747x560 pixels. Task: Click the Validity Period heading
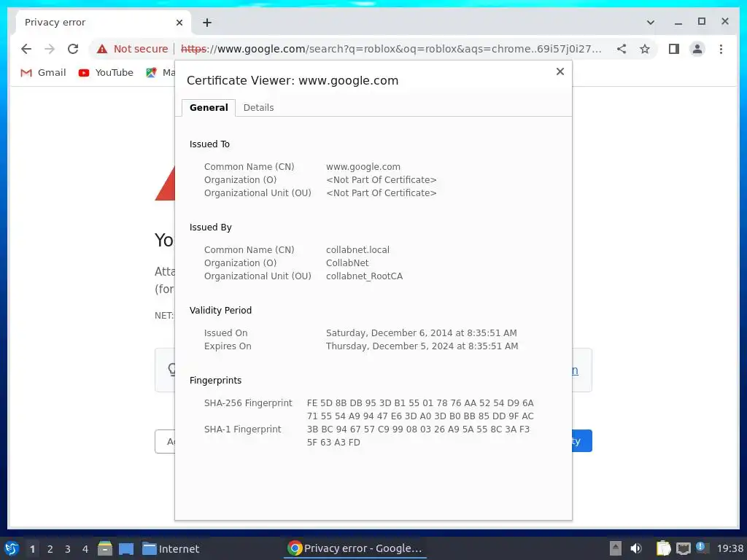[x=220, y=311]
